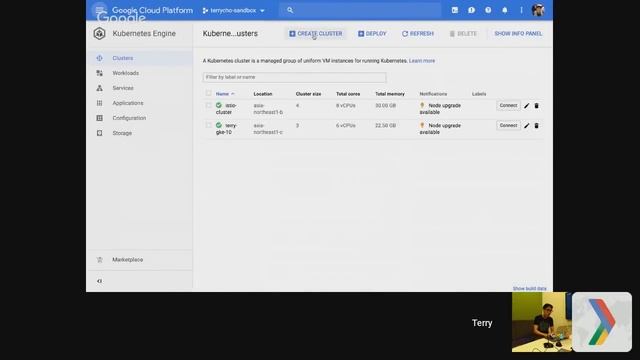Open the Learn more link
The image size is (640, 360).
pos(422,61)
